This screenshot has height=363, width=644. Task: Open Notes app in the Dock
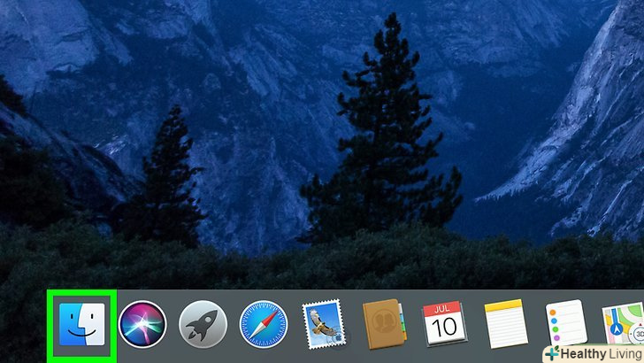click(506, 324)
